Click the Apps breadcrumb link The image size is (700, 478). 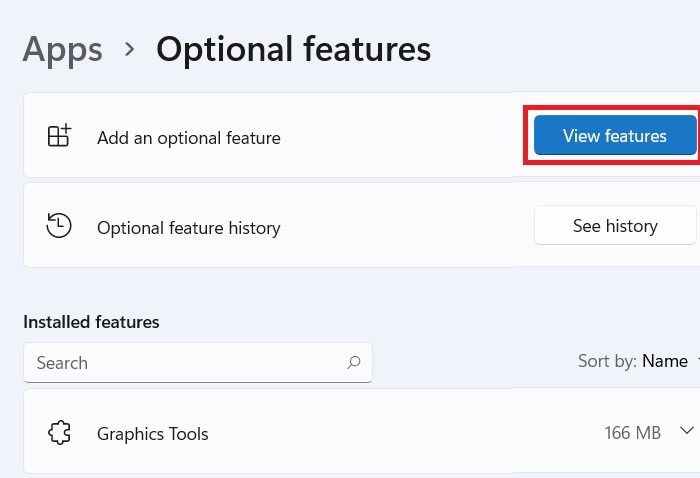(x=62, y=48)
